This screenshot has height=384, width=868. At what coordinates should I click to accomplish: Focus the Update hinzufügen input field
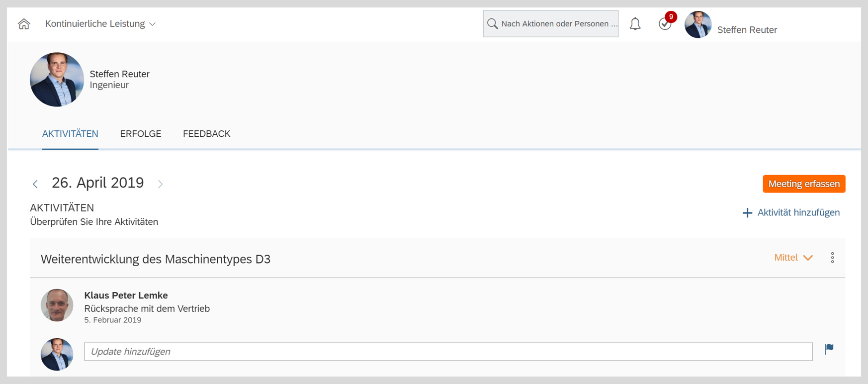[x=448, y=352]
